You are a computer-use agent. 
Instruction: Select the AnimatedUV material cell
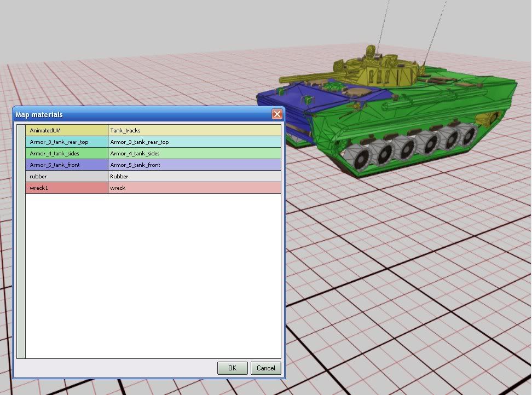(x=67, y=130)
